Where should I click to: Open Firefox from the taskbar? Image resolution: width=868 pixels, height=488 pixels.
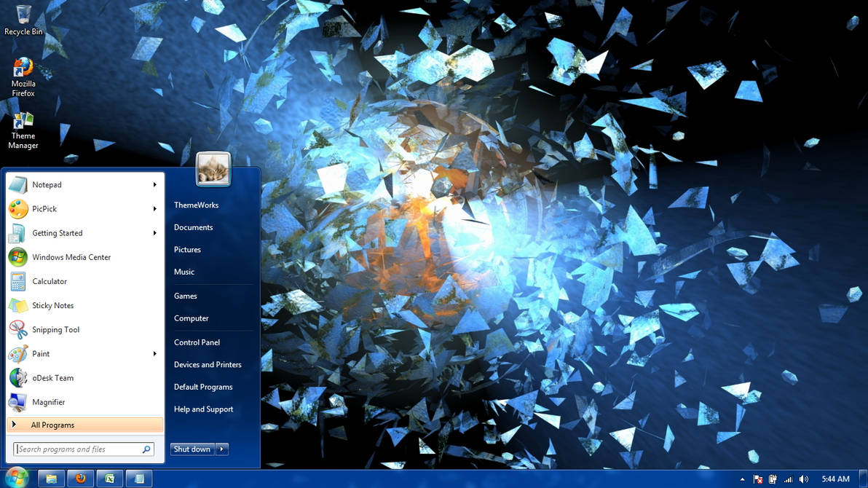tap(81, 479)
